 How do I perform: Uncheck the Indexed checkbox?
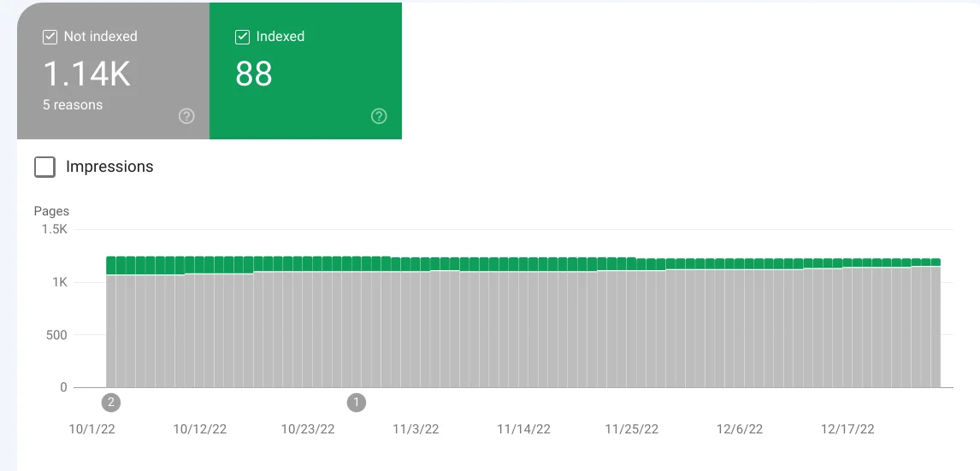243,37
